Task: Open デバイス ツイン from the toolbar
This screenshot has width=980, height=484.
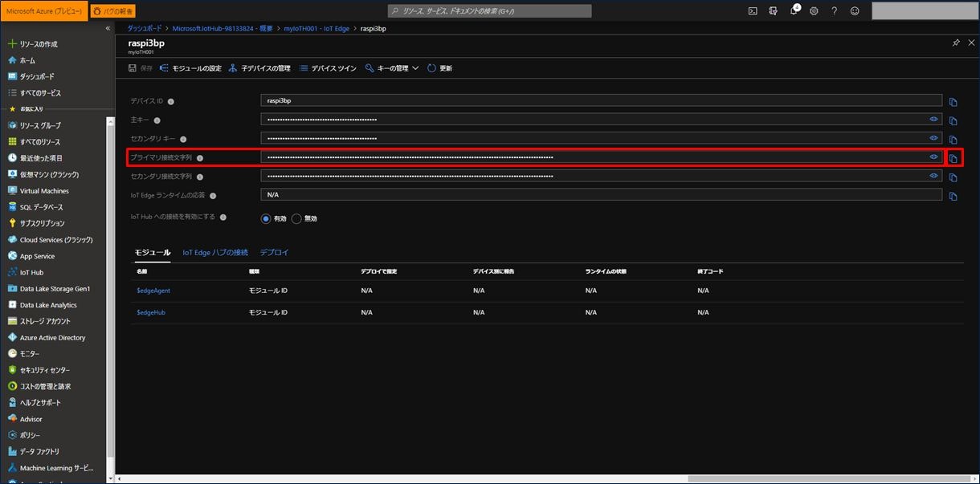Action: [328, 68]
